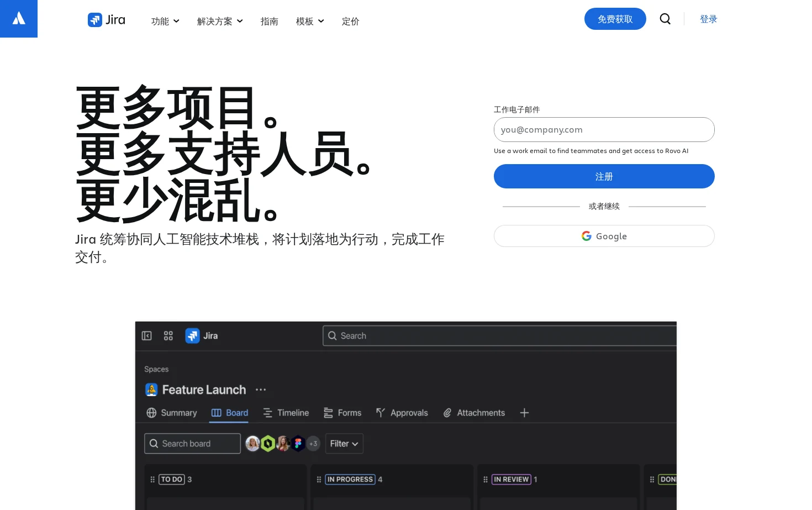Click the IN REVIEW column label
This screenshot has width=812, height=510.
512,480
